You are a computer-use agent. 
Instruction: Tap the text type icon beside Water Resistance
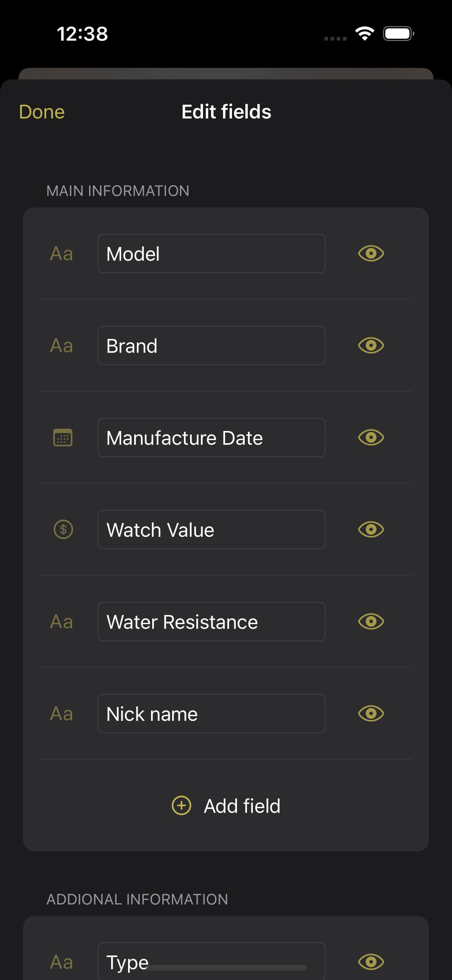pyautogui.click(x=61, y=622)
